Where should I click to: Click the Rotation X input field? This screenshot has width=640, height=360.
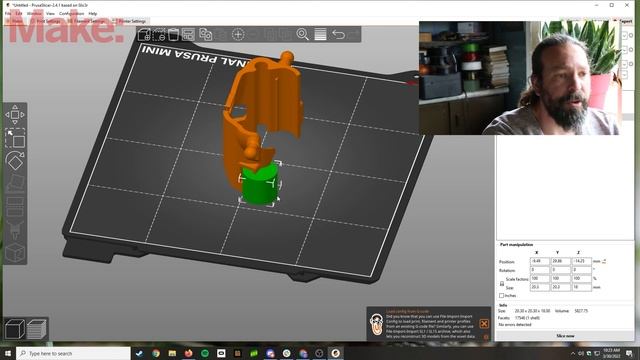[x=540, y=270]
